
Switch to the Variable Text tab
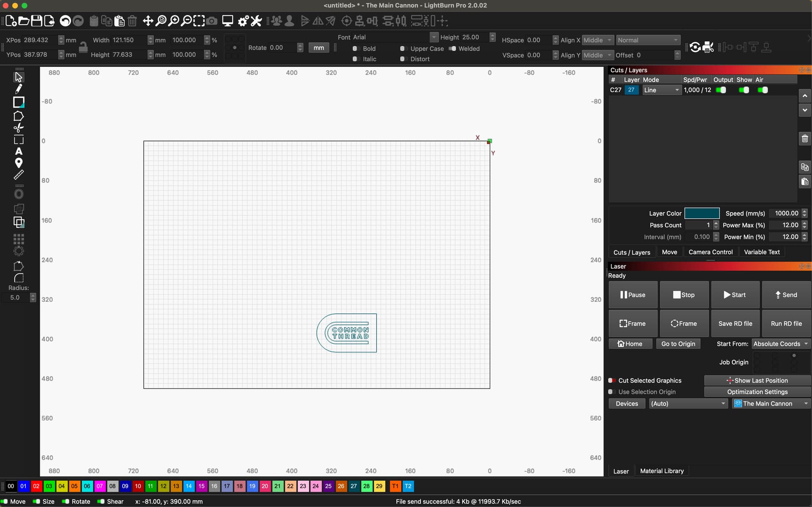pyautogui.click(x=762, y=252)
